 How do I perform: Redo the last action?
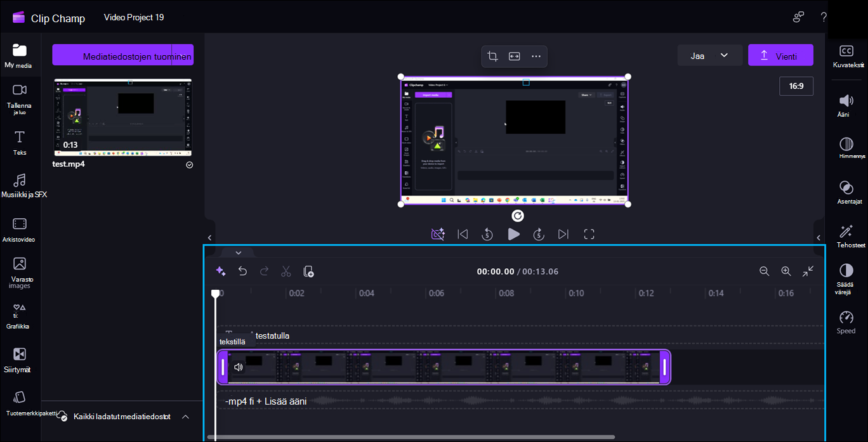click(265, 271)
